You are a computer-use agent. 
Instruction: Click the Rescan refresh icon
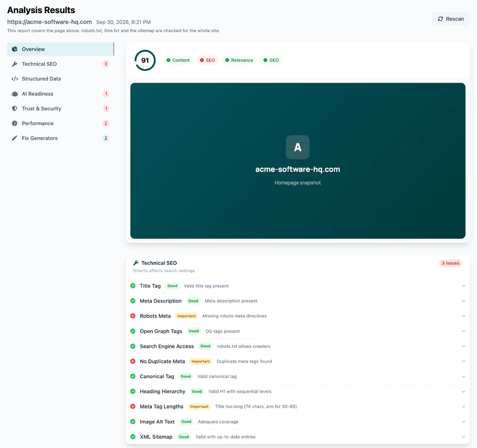(x=440, y=19)
